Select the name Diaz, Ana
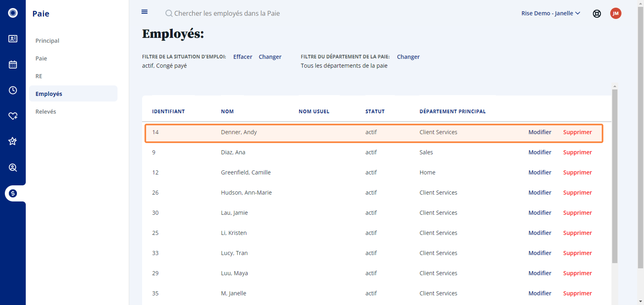The image size is (644, 305). [x=233, y=152]
